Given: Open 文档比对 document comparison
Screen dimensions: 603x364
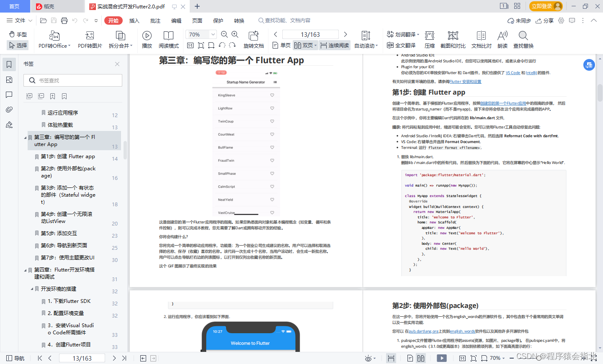Looking at the screenshot, I should coord(481,40).
